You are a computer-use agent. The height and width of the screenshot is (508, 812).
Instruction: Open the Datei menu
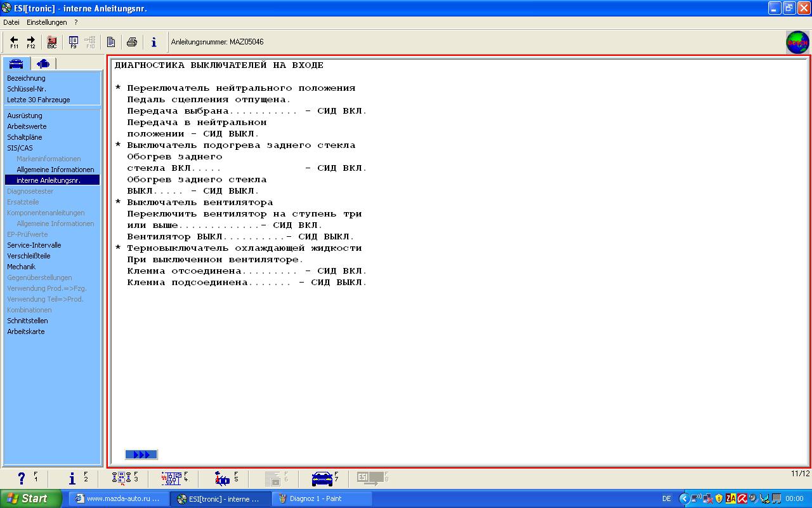tap(11, 22)
